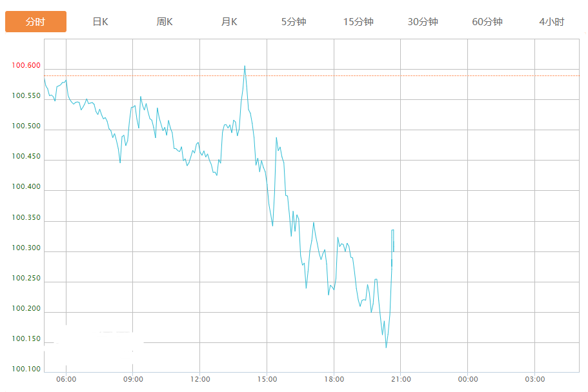
Task: Click the 06:00 time axis label
Action: pos(66,379)
